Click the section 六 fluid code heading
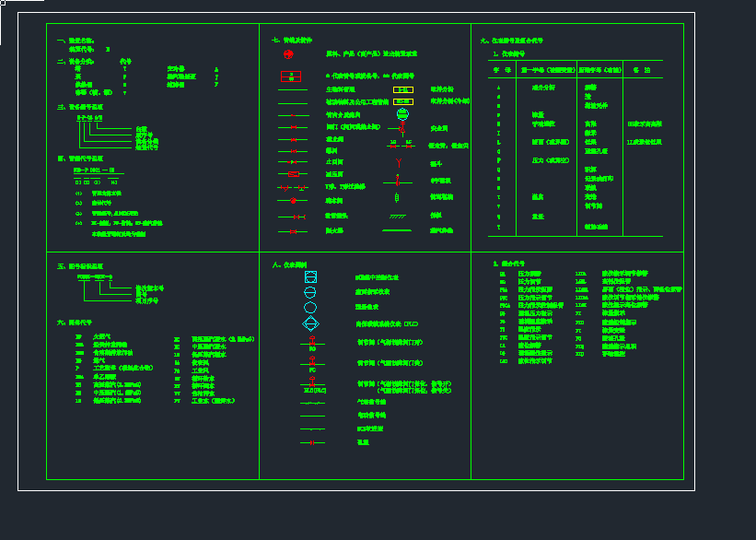The image size is (756, 540). point(74,323)
